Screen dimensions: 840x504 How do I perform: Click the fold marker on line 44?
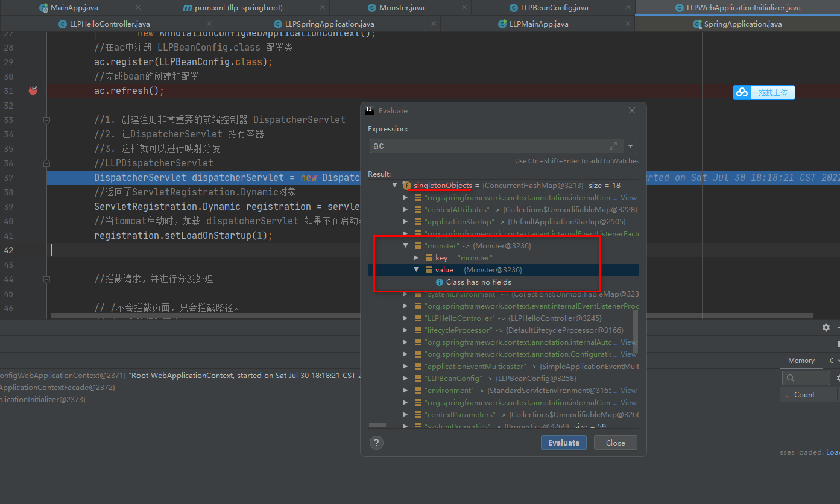point(46,279)
